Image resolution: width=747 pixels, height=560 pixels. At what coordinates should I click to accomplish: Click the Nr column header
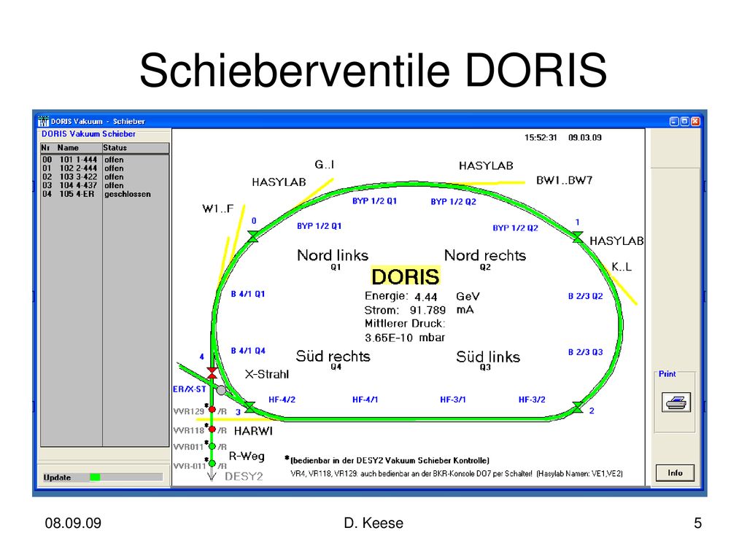click(46, 147)
